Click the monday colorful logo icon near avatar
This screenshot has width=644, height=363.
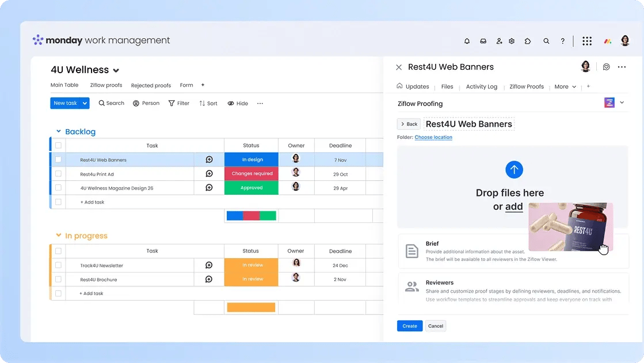pyautogui.click(x=607, y=41)
